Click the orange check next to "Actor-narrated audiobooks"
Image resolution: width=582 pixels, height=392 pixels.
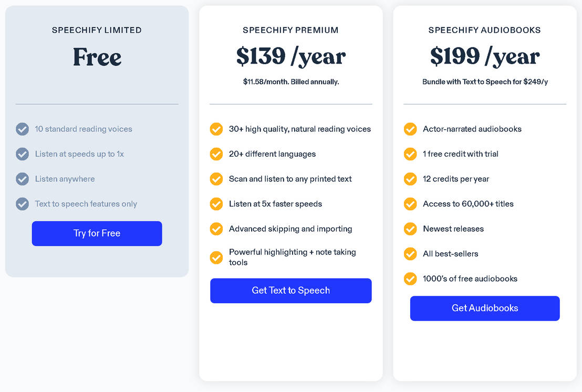click(410, 129)
